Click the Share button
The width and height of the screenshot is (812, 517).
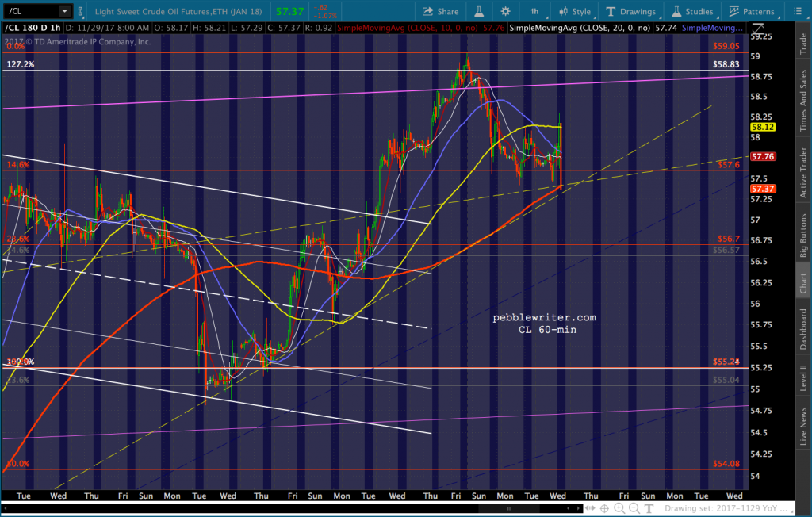[441, 11]
